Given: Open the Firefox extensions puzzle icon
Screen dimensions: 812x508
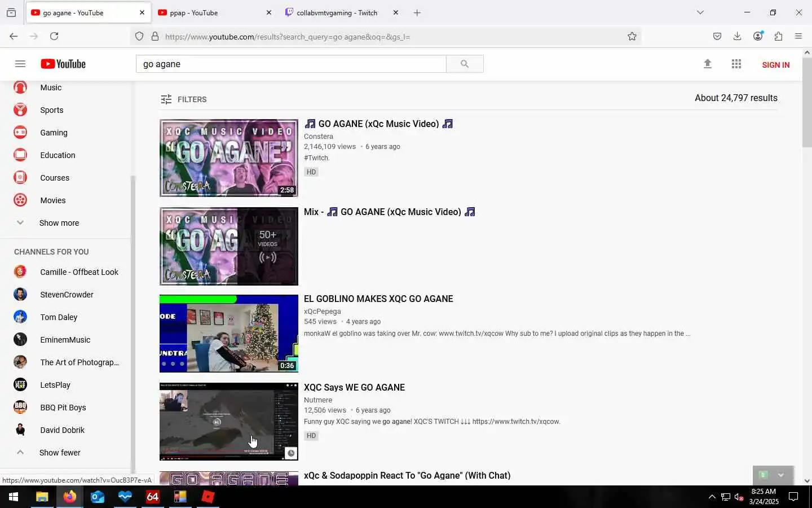Looking at the screenshot, I should [x=778, y=36].
